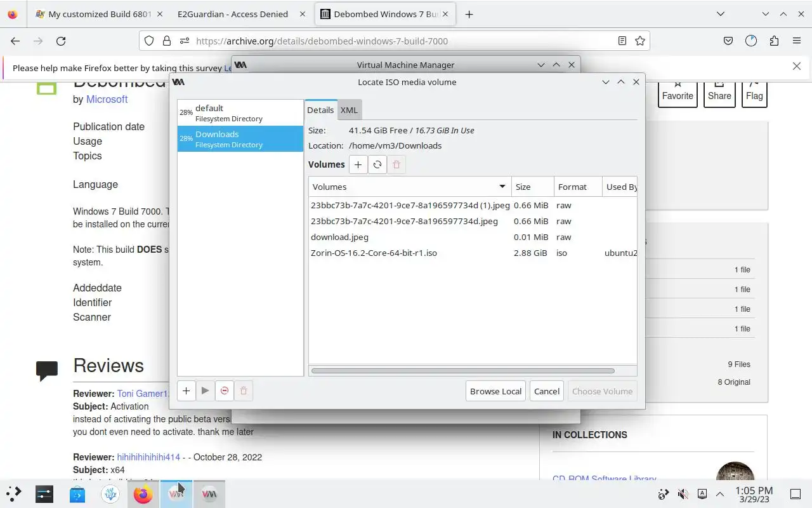812x508 pixels.
Task: Open a new browser tab
Action: click(x=469, y=14)
